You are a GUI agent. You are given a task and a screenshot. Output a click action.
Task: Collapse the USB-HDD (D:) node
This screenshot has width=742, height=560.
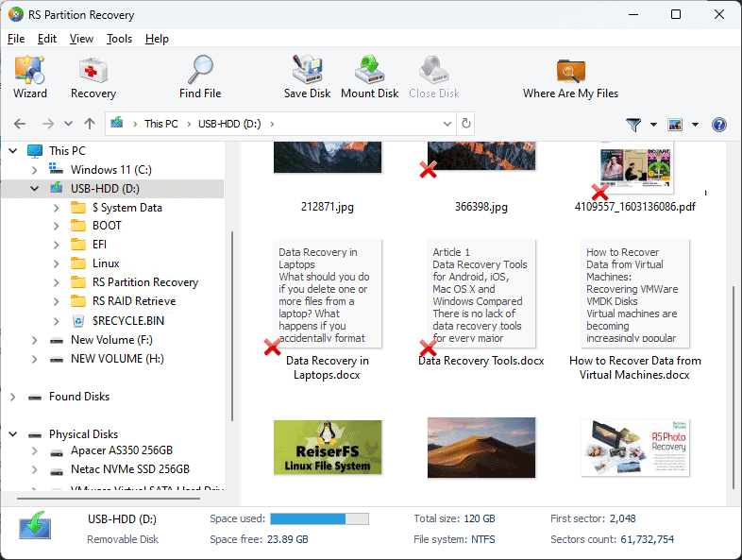pos(35,189)
